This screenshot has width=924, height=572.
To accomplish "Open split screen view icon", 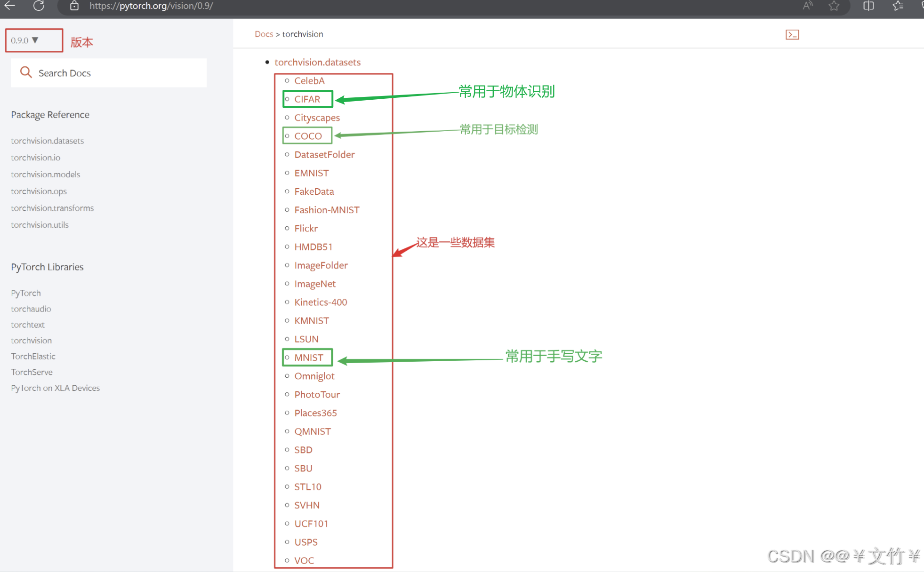I will 868,6.
